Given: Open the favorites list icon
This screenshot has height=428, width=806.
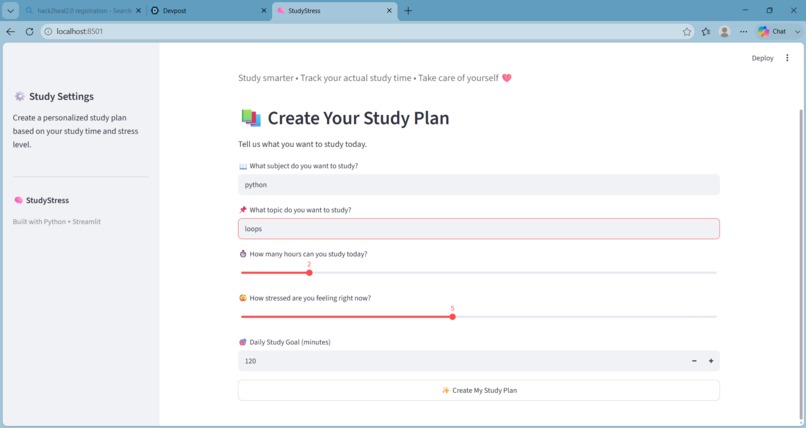Looking at the screenshot, I should click(x=706, y=31).
